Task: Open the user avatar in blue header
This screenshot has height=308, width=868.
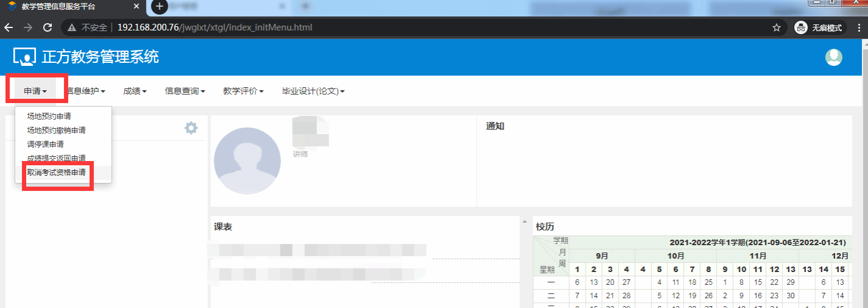Action: (x=833, y=57)
